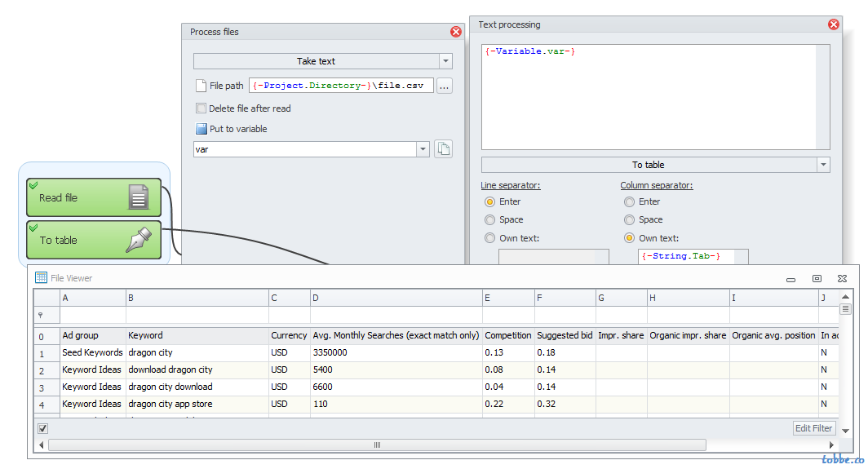Click the '0.22' competition cell
This screenshot has height=469, width=868.
508,405
